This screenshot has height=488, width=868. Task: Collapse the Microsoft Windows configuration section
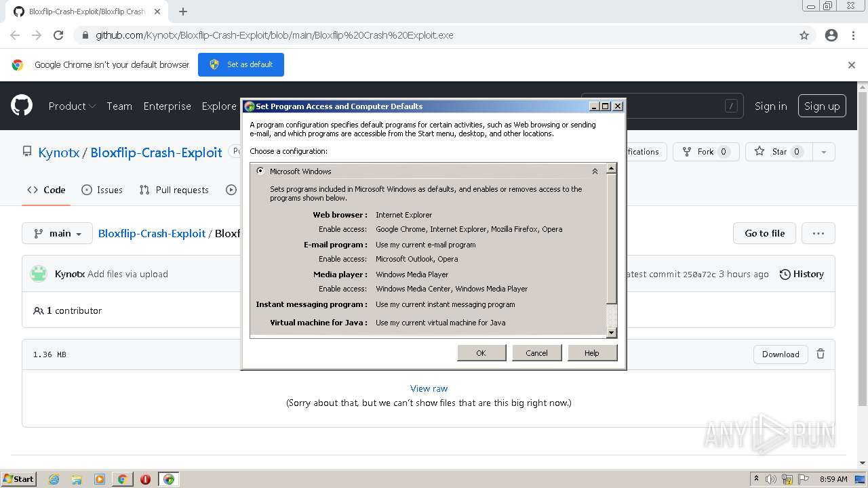pyautogui.click(x=595, y=171)
